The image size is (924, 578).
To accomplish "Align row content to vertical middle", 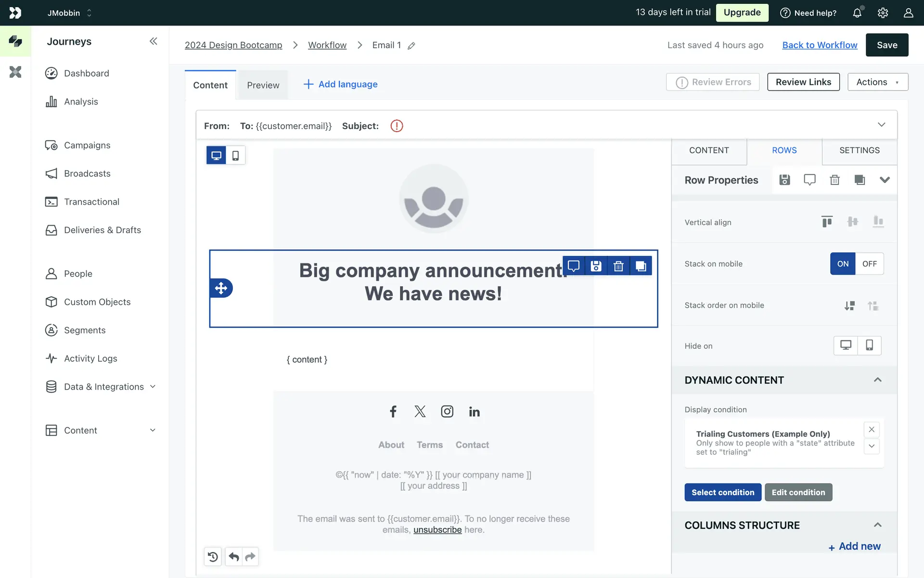I will coord(852,222).
